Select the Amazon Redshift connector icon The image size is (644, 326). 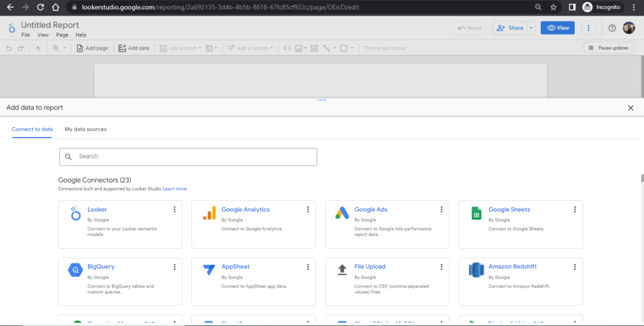point(477,271)
